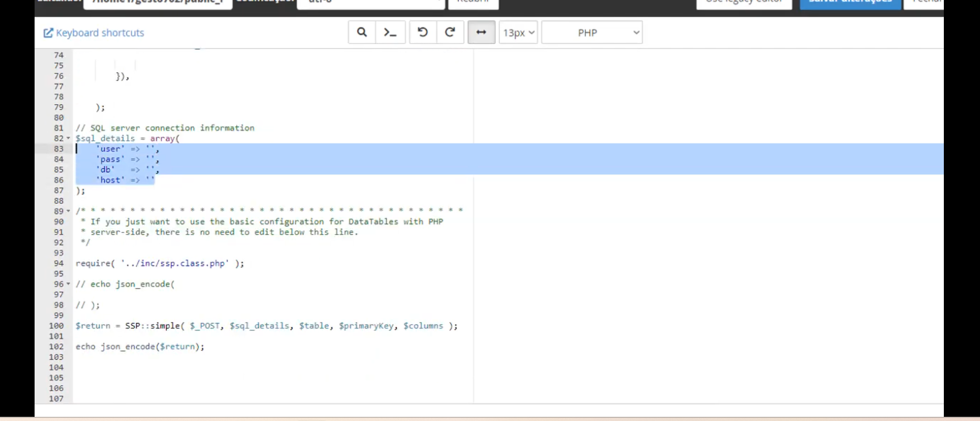Click the blue Salvar alterações button

point(850,3)
